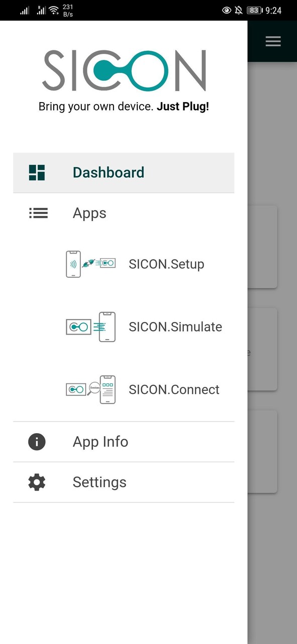This screenshot has height=644, width=297.
Task: Tap the 'Bring your own device. Just Plug!' tagline
Action: [124, 106]
